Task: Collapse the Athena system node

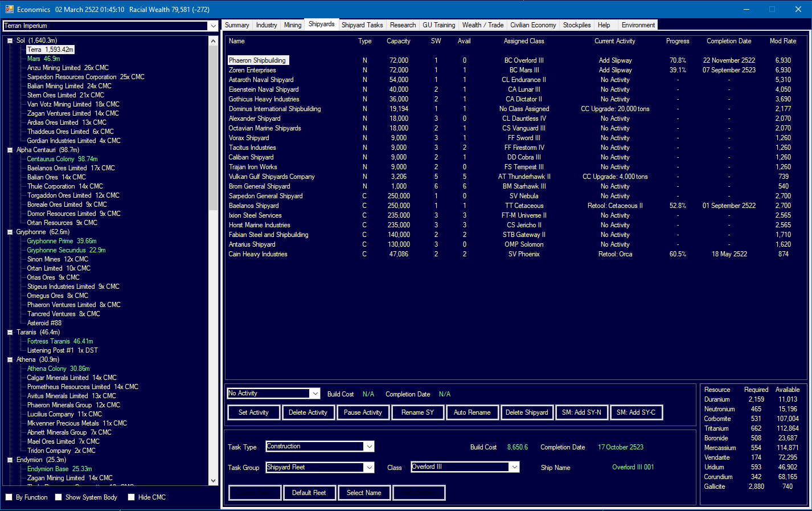Action: (x=10, y=359)
